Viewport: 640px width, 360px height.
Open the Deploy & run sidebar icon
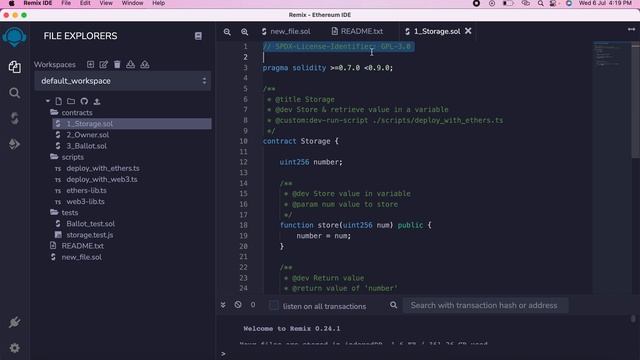(x=15, y=144)
